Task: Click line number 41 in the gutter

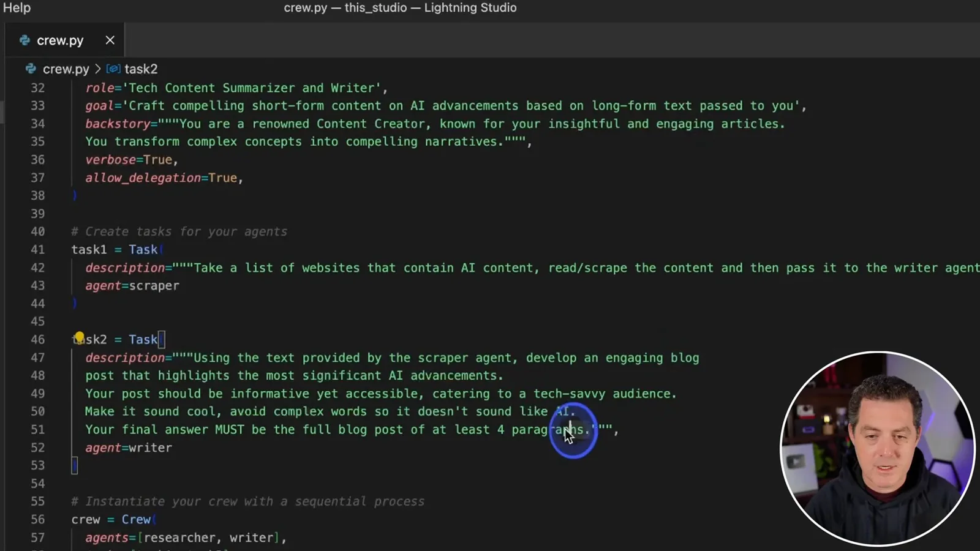Action: [x=38, y=250]
